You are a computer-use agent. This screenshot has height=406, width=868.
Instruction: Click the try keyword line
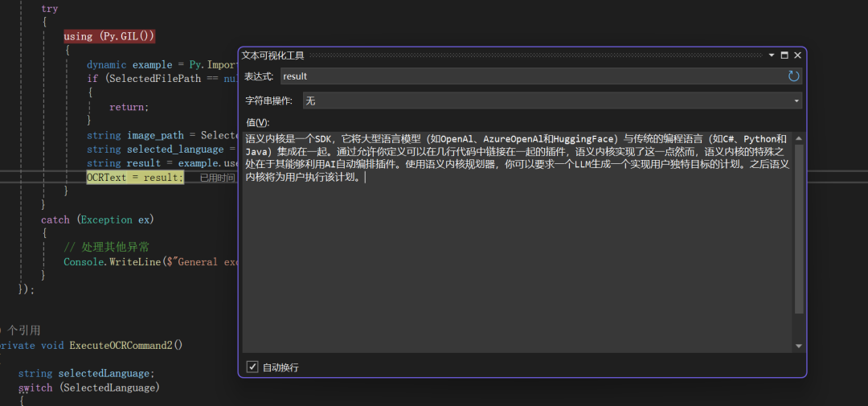tap(49, 9)
